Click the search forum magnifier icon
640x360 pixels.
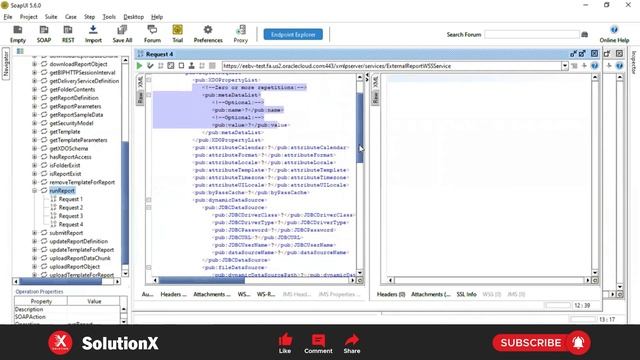click(584, 35)
